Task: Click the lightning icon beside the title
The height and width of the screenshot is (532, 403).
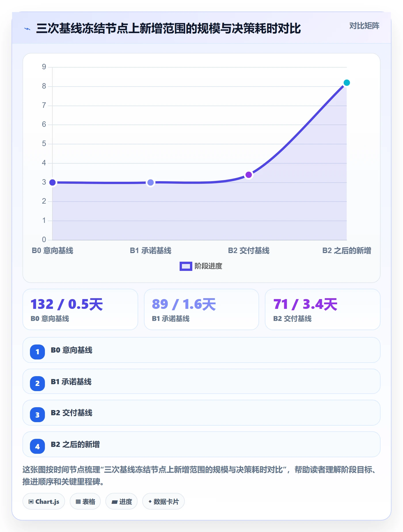Action: [27, 29]
